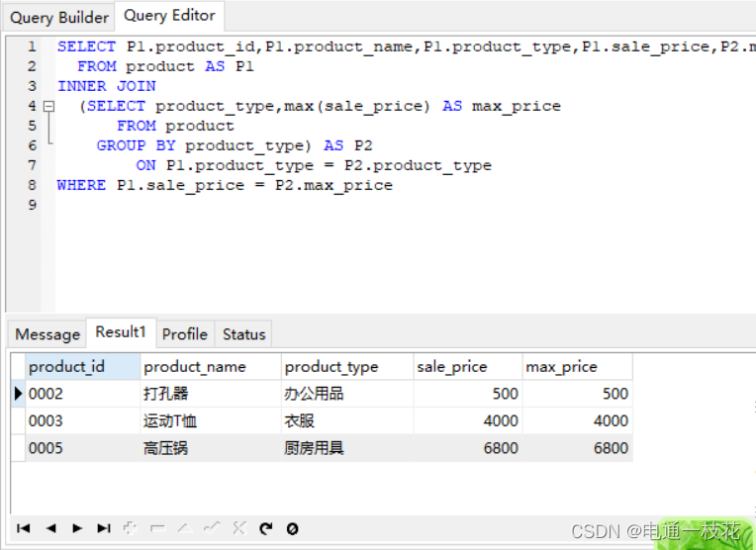The image size is (756, 550).
Task: Click the ON P1.product_type join condition line
Action: (314, 166)
